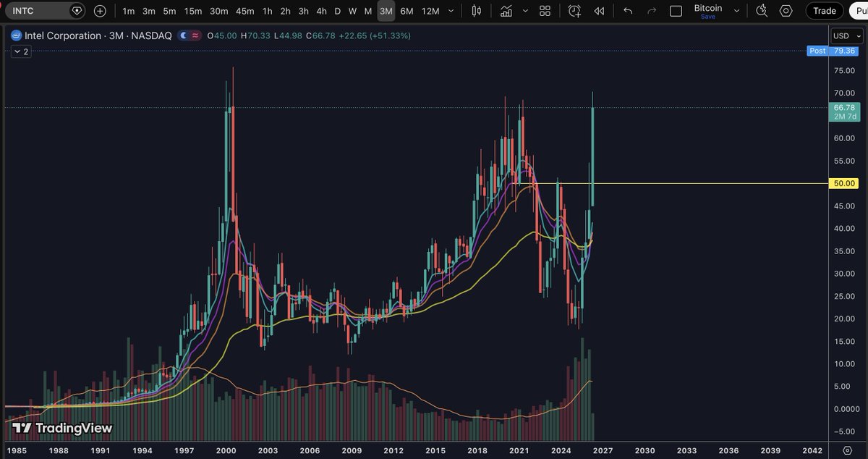This screenshot has height=459, width=868.
Task: Open the indicator templates grid icon
Action: tap(545, 11)
